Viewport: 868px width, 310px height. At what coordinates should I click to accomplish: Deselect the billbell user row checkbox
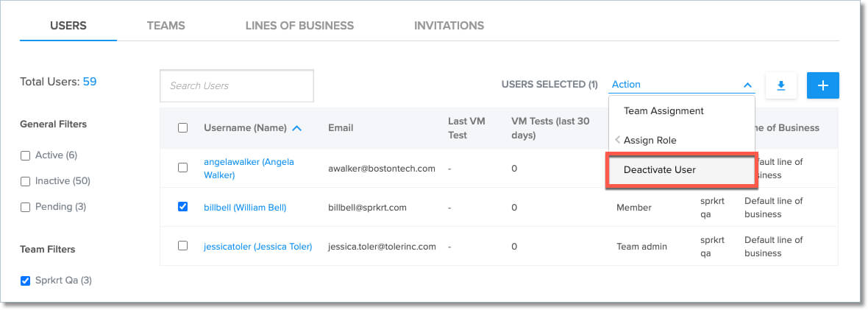click(x=183, y=207)
